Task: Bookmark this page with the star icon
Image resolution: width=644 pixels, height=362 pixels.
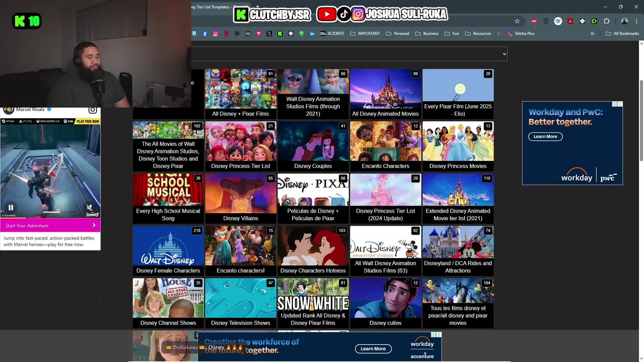Action: [517, 21]
